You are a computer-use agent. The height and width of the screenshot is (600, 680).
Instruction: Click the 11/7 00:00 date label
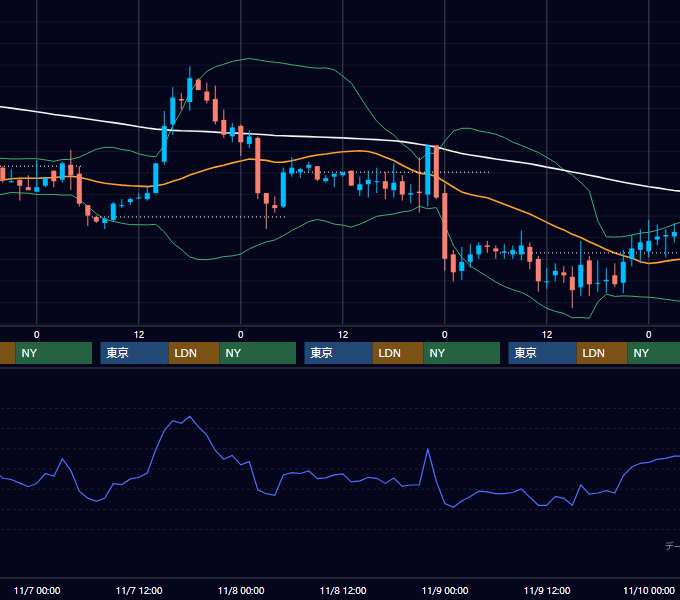pyautogui.click(x=37, y=590)
